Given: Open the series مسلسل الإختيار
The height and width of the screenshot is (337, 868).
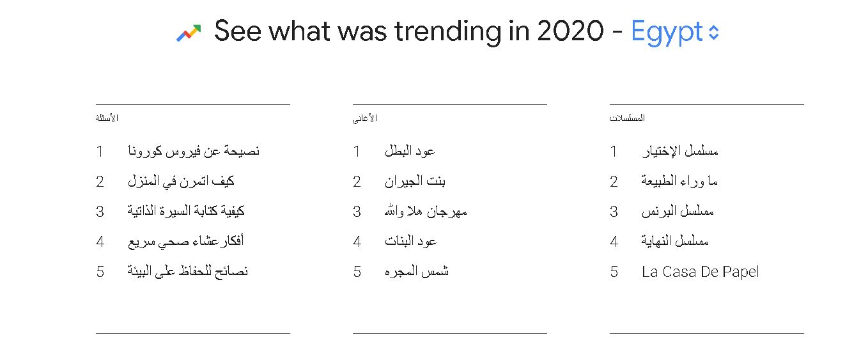Looking at the screenshot, I should coord(680,152).
